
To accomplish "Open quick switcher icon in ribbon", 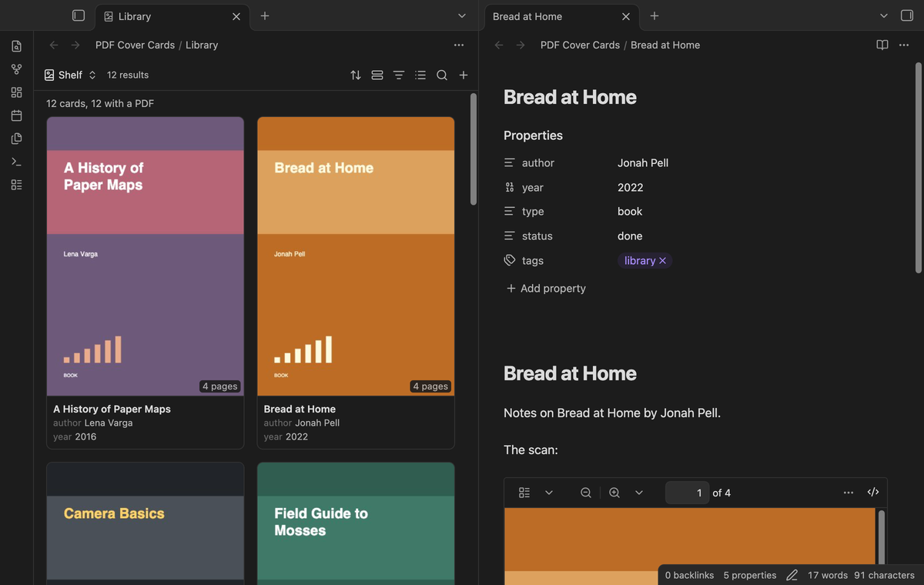I will tap(16, 46).
